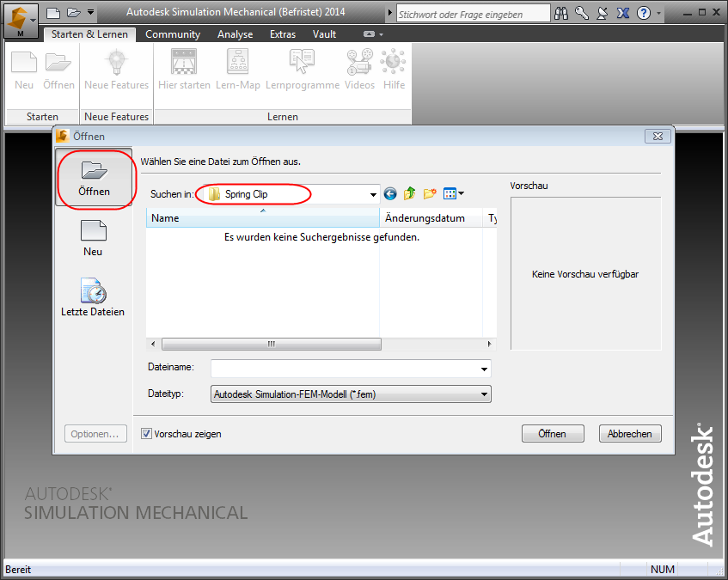This screenshot has width=728, height=580.
Task: Close the Öffnen dialog with X button
Action: click(x=658, y=136)
